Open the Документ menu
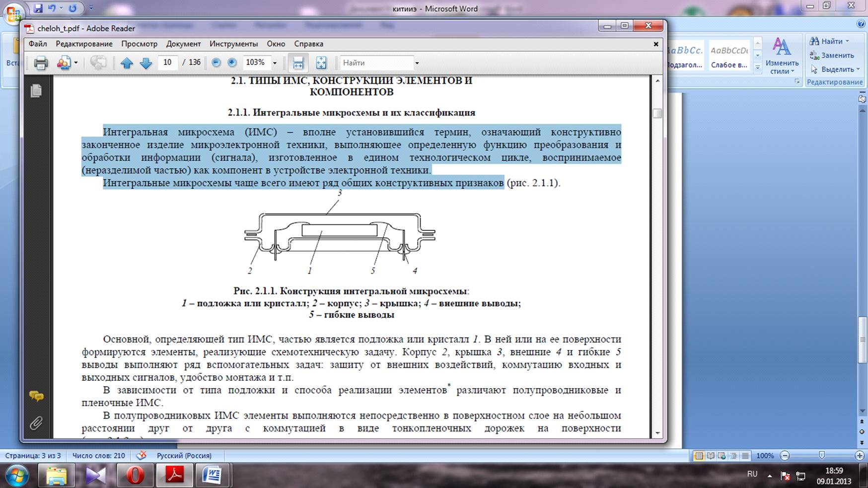Viewport: 868px width, 488px height. (183, 44)
